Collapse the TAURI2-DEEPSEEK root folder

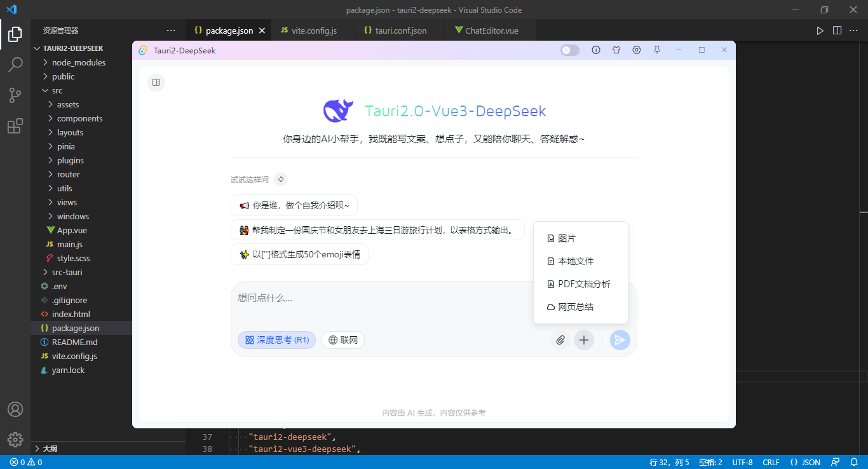(x=81, y=48)
